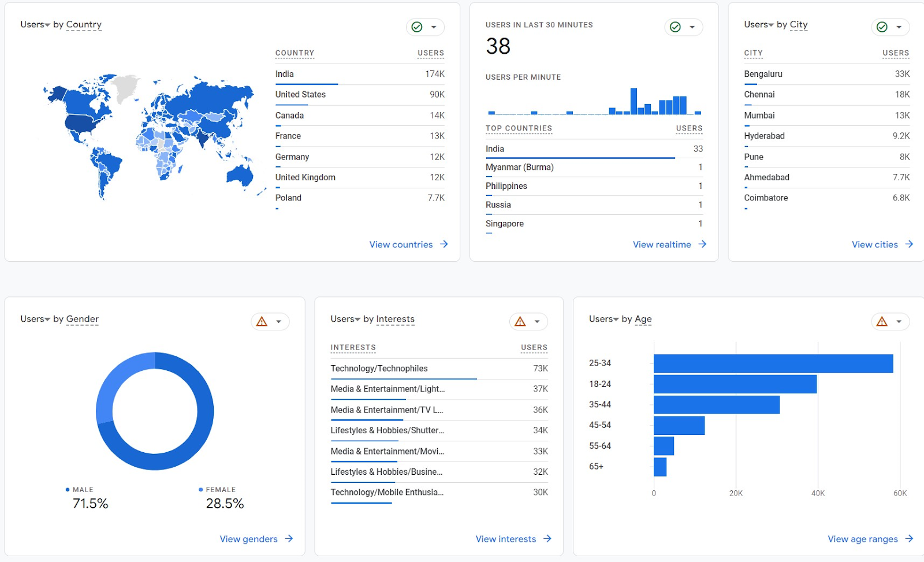Open the Interests dimension selector
The width and height of the screenshot is (924, 562).
[x=395, y=319]
